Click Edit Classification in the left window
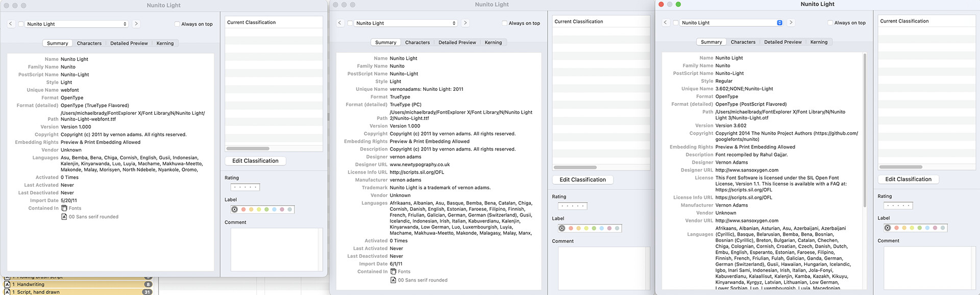 point(255,161)
